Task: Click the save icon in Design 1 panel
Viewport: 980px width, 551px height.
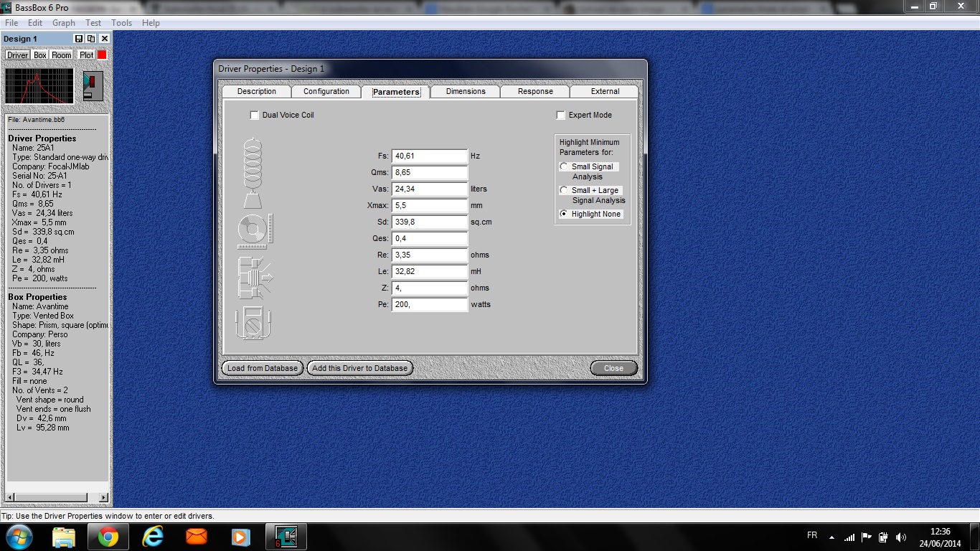Action: [79, 39]
